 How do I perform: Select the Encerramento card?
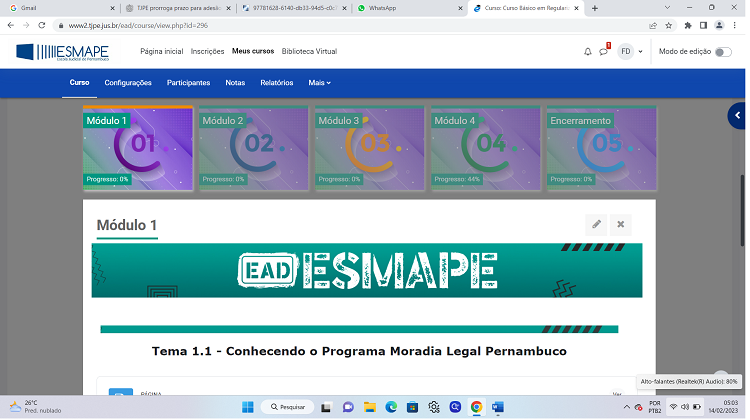pyautogui.click(x=604, y=149)
